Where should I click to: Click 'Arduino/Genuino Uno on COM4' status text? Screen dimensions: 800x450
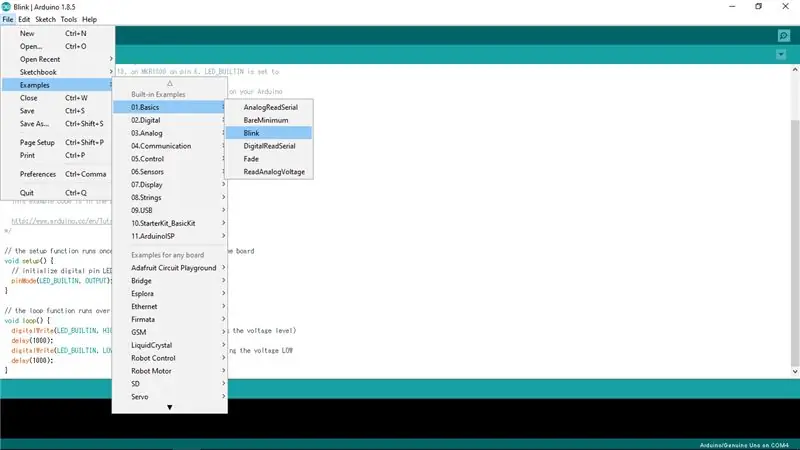coord(744,445)
